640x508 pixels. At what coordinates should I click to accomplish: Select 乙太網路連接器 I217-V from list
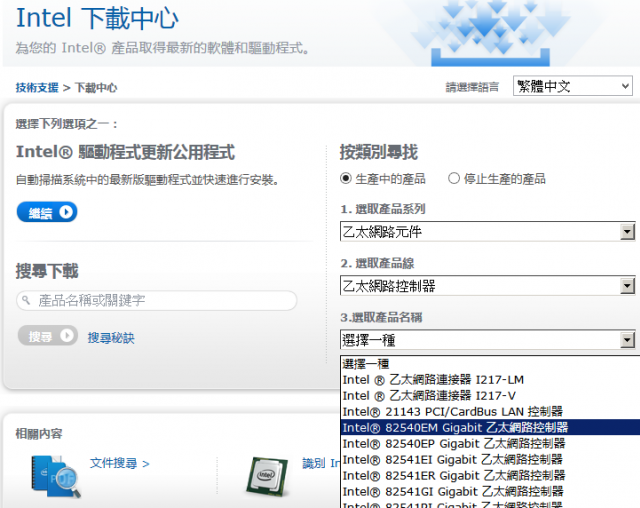pyautogui.click(x=491, y=396)
